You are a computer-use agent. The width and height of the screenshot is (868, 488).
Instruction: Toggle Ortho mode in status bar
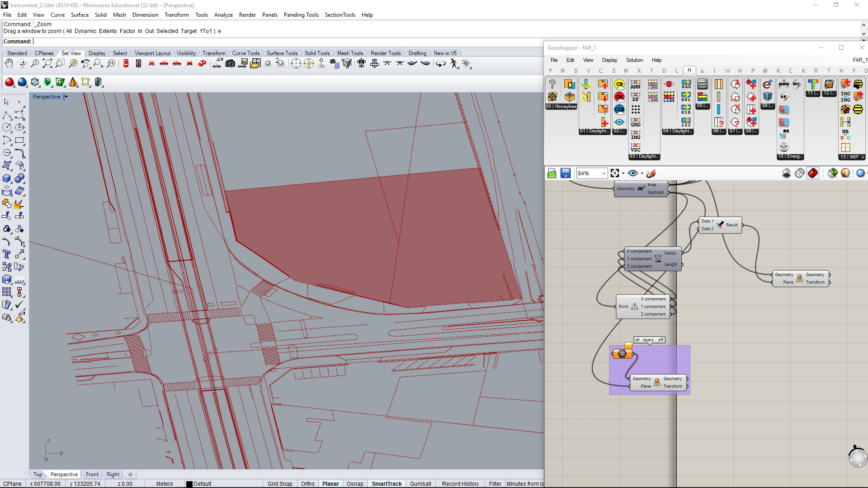(307, 483)
